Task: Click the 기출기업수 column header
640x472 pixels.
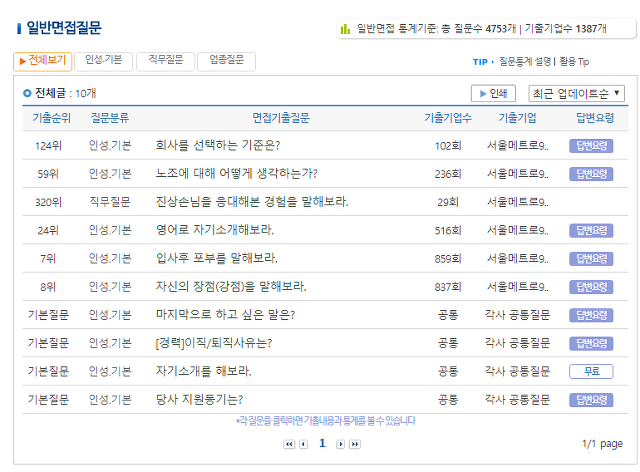Action: (448, 118)
